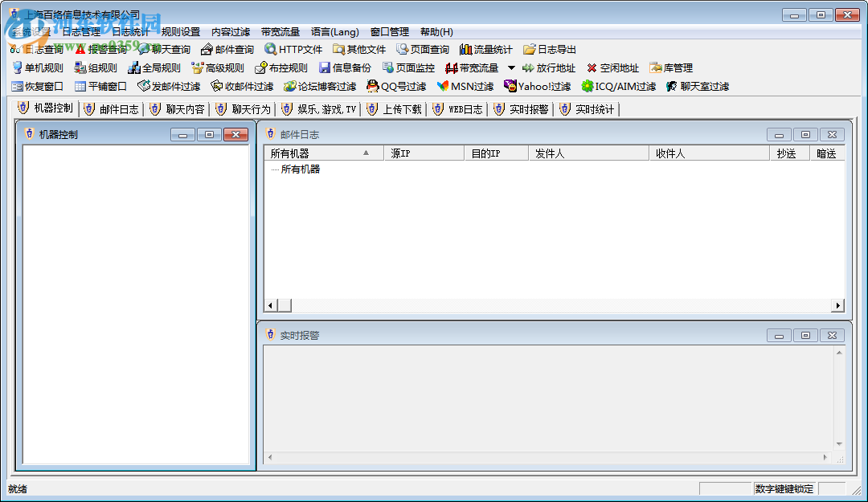This screenshot has height=502, width=868.
Task: Switch to 聊天行为 tab
Action: (x=243, y=109)
